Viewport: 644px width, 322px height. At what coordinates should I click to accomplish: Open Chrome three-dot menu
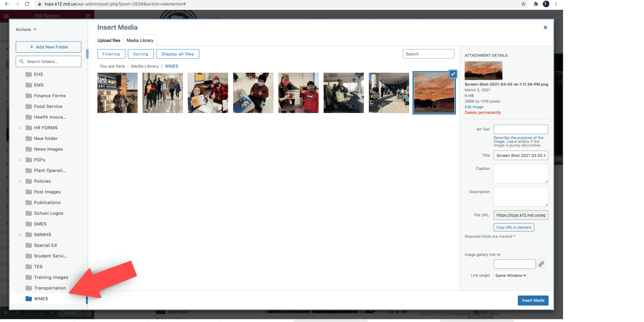[x=556, y=4]
